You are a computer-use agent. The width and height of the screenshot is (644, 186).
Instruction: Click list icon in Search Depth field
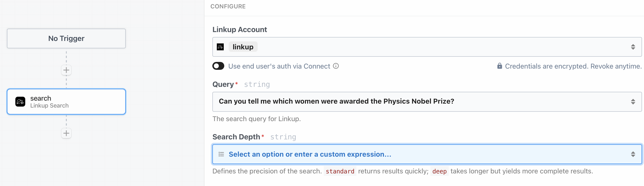coord(221,154)
